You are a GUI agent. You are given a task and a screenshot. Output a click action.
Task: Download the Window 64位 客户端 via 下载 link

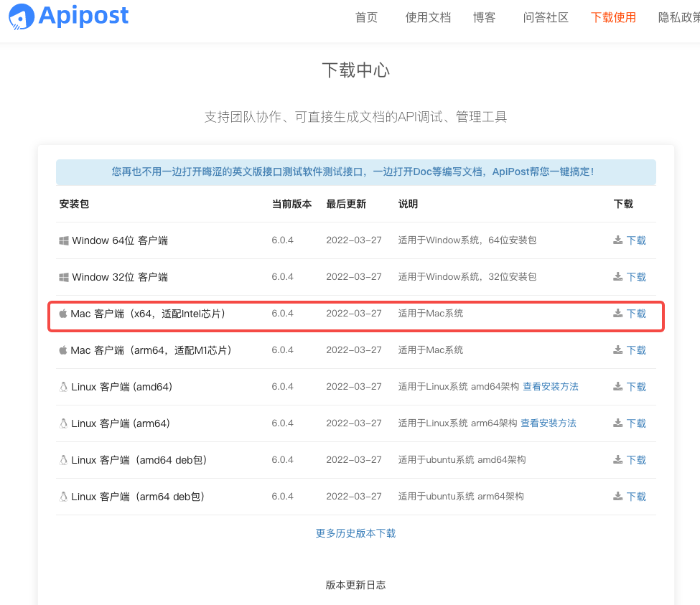click(636, 240)
